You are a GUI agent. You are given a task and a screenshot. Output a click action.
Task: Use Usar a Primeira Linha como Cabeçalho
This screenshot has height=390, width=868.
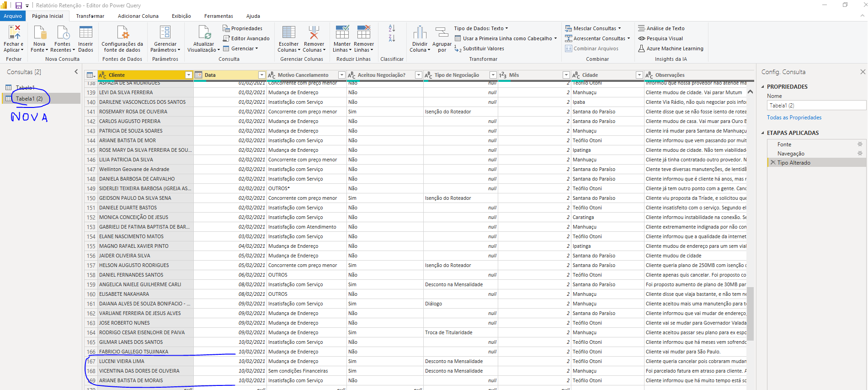(x=506, y=38)
